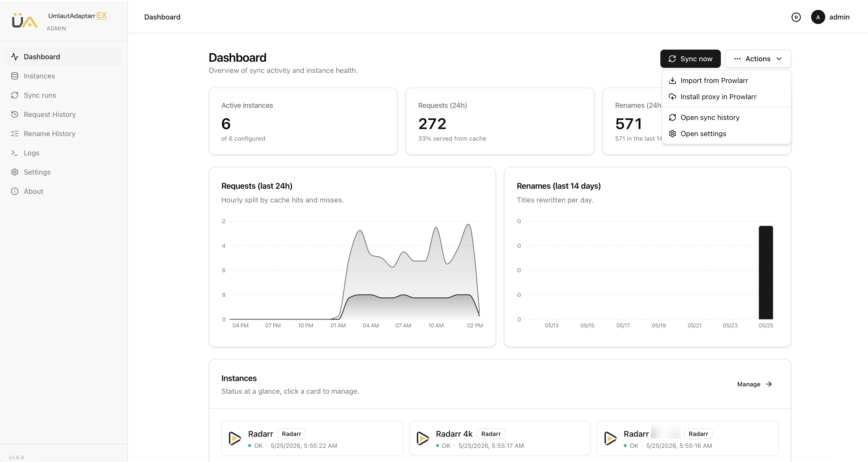Click the admin username in header
Screen dimensions: 868x462
tap(839, 17)
